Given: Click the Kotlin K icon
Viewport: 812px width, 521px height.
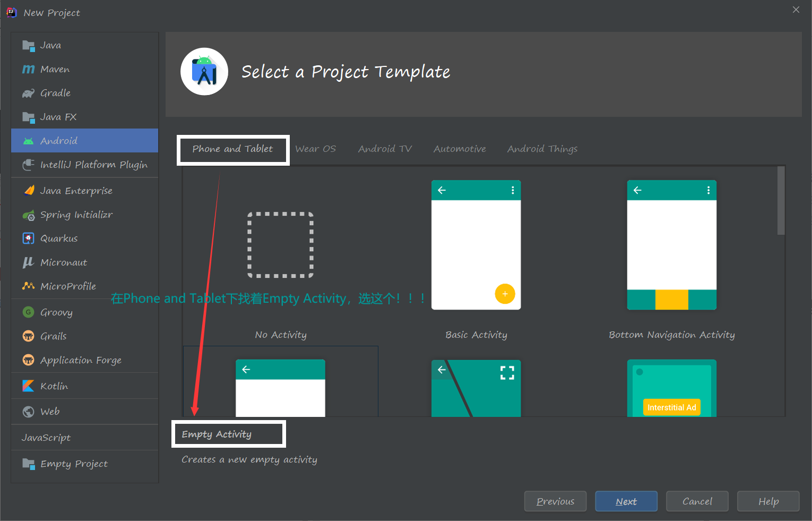Looking at the screenshot, I should [29, 386].
